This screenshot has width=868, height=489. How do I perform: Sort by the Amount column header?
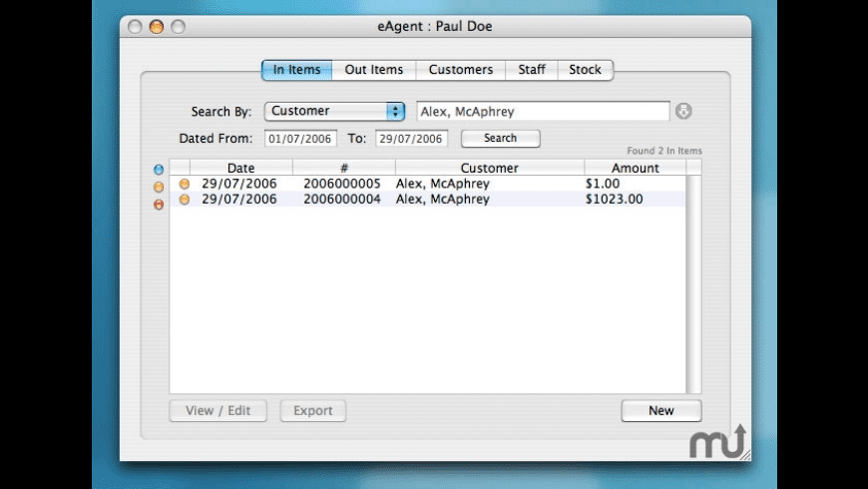(635, 168)
